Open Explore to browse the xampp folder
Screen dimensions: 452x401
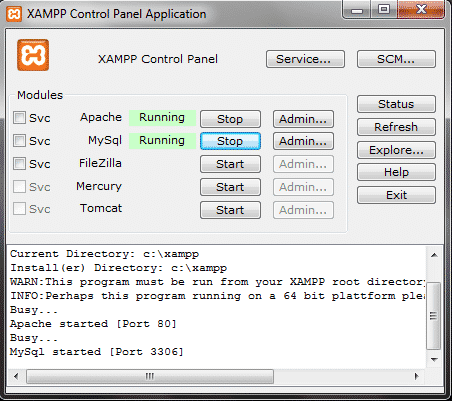click(396, 150)
